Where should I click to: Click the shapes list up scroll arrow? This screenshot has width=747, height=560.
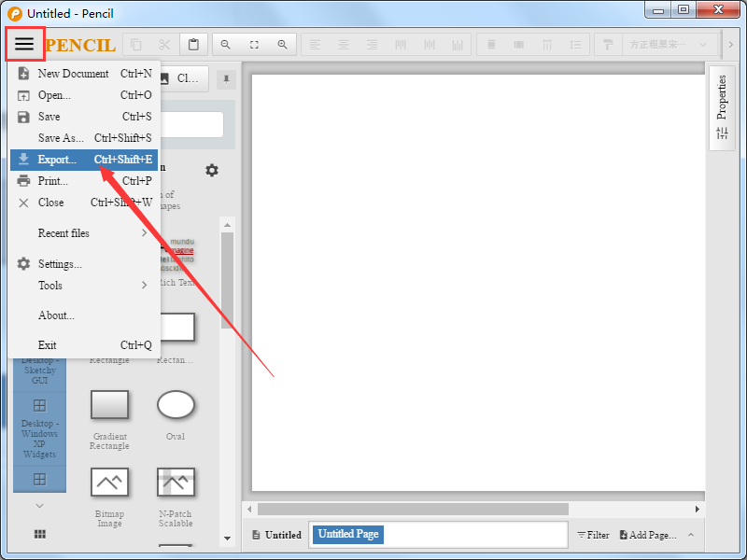pyautogui.click(x=227, y=225)
